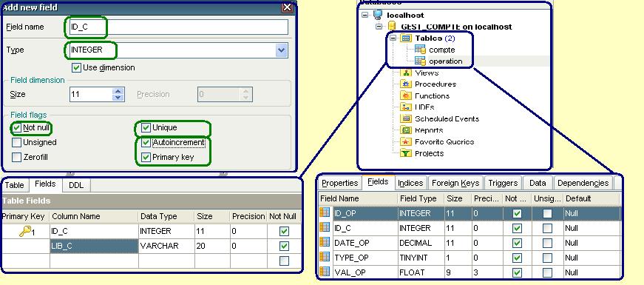Image resolution: width=644 pixels, height=285 pixels.
Task: Enable the Unsigned field flag checkbox
Action: click(x=17, y=143)
